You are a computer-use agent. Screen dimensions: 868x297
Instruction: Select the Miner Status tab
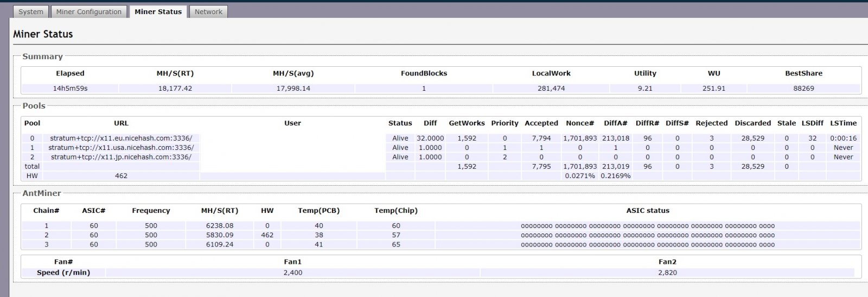coord(158,11)
